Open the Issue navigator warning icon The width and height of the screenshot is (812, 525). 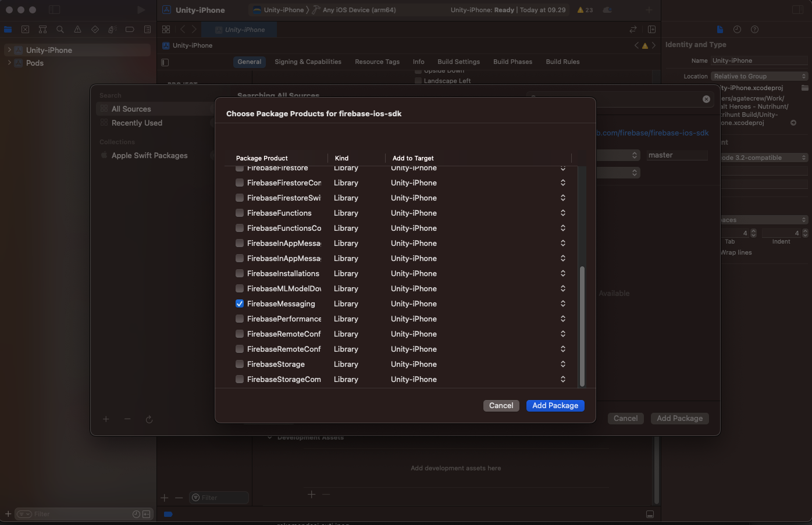pos(77,29)
